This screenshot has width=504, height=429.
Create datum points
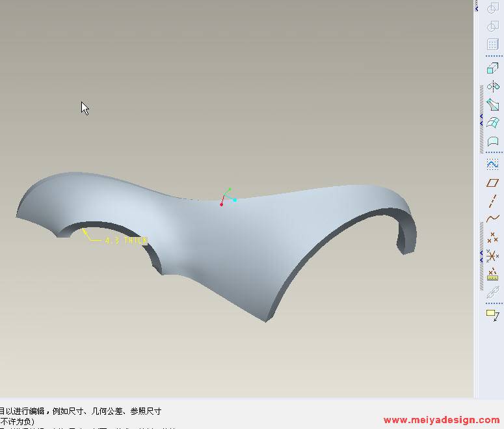(x=493, y=238)
